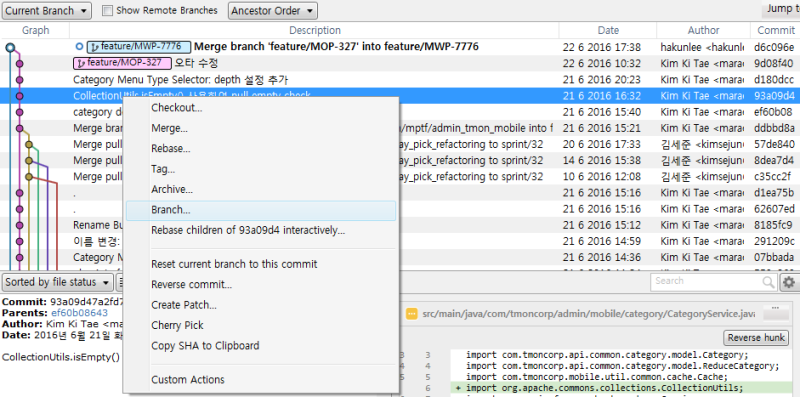Click commit hash ddbbd8a

coord(774,128)
